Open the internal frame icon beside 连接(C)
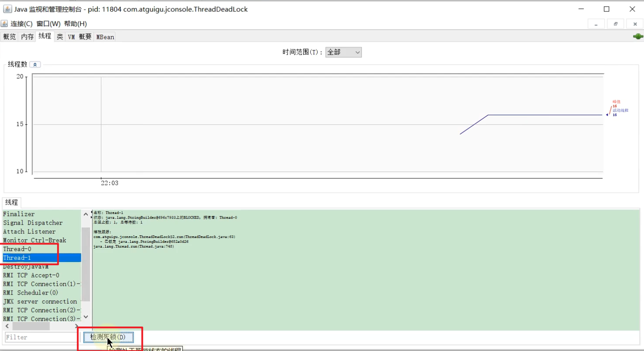 pyautogui.click(x=5, y=24)
